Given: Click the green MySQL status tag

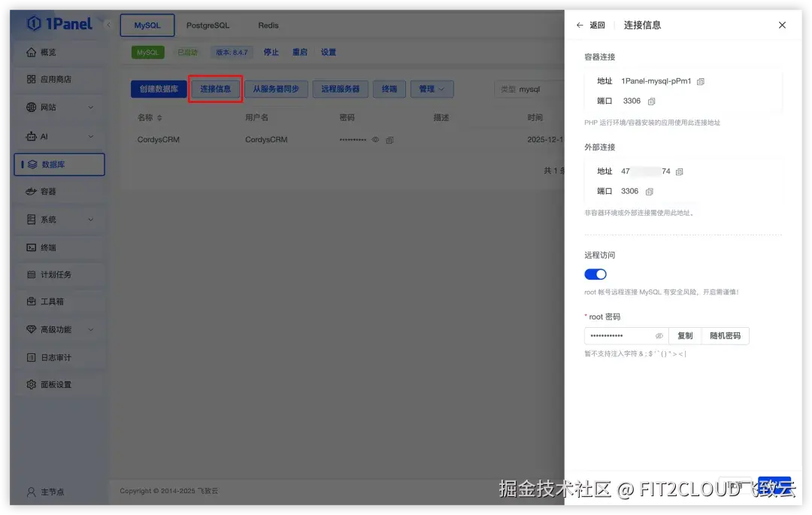Looking at the screenshot, I should click(147, 53).
